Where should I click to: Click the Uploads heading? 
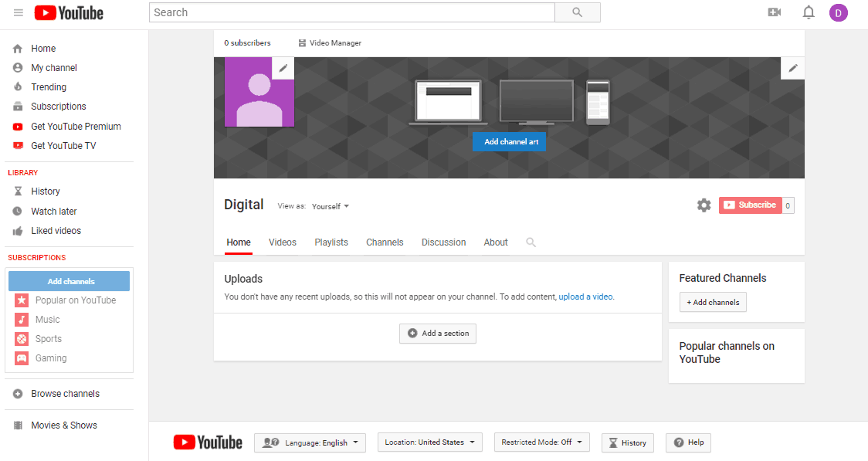(x=243, y=279)
